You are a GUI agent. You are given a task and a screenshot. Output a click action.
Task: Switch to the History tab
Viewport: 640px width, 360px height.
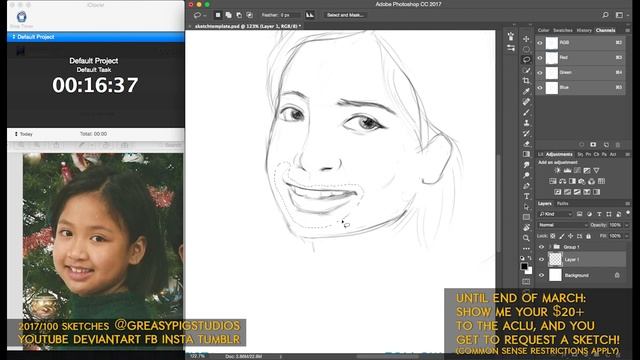[584, 30]
